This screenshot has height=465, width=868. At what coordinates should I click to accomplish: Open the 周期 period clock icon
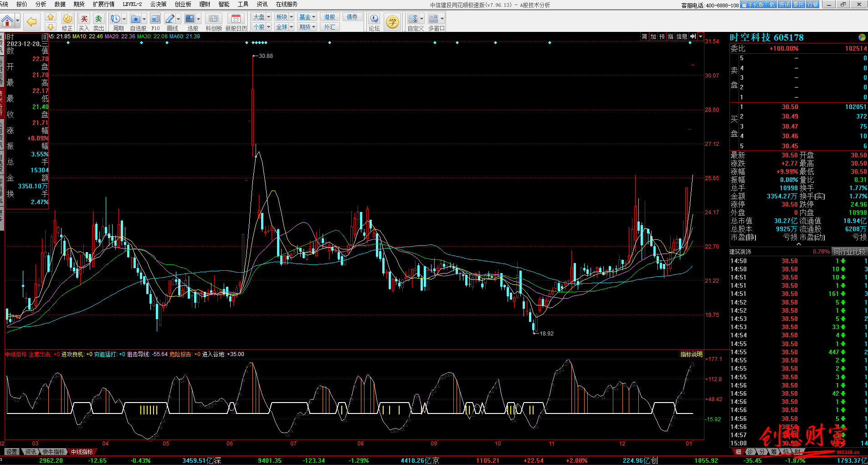tap(116, 19)
